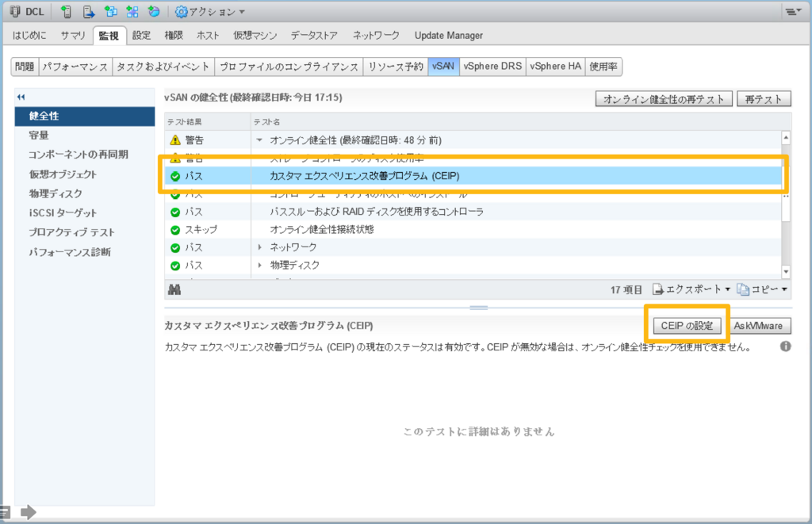The height and width of the screenshot is (524, 812).
Task: Switch to the はじめに tab
Action: pyautogui.click(x=29, y=35)
